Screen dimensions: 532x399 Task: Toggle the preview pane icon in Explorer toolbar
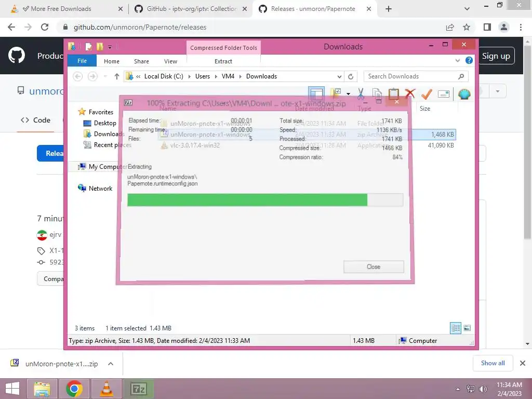click(316, 94)
